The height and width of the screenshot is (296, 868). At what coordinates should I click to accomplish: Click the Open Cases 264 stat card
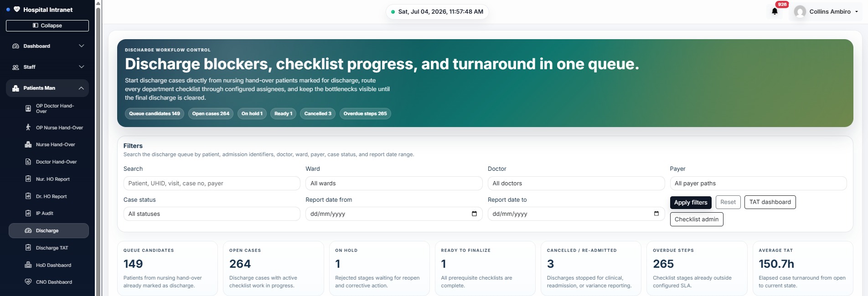[x=274, y=269]
